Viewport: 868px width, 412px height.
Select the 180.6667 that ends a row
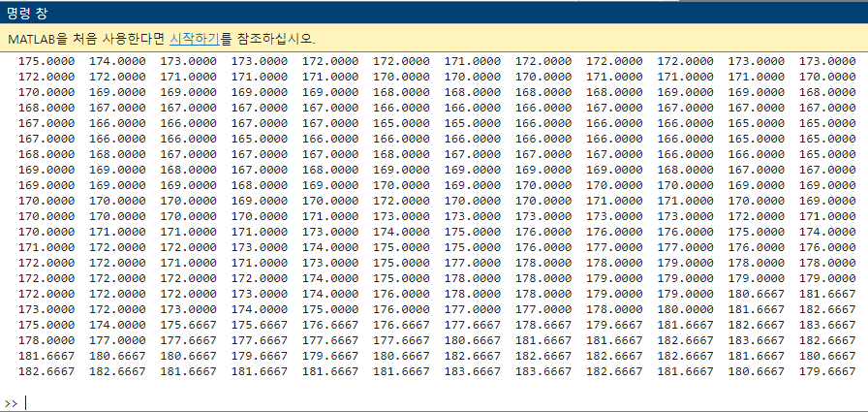pos(827,356)
